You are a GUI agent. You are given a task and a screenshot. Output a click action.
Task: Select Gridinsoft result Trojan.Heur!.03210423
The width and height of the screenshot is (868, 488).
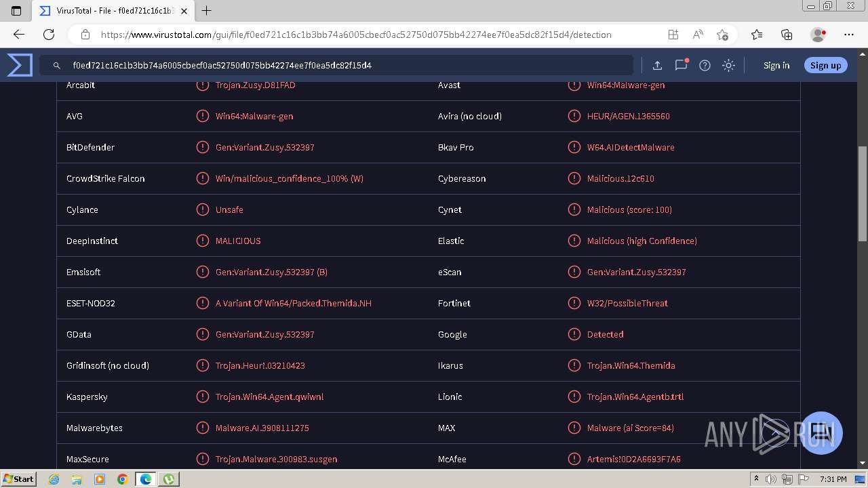point(260,365)
